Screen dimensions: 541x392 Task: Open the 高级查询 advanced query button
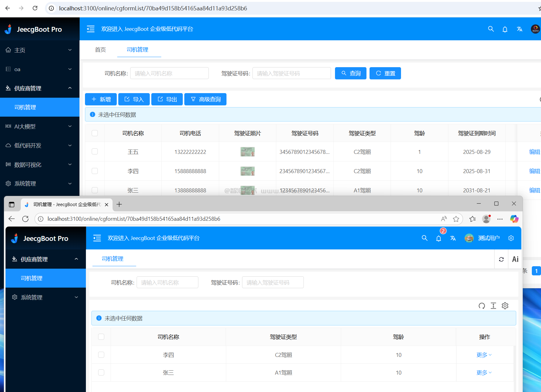[x=205, y=99]
